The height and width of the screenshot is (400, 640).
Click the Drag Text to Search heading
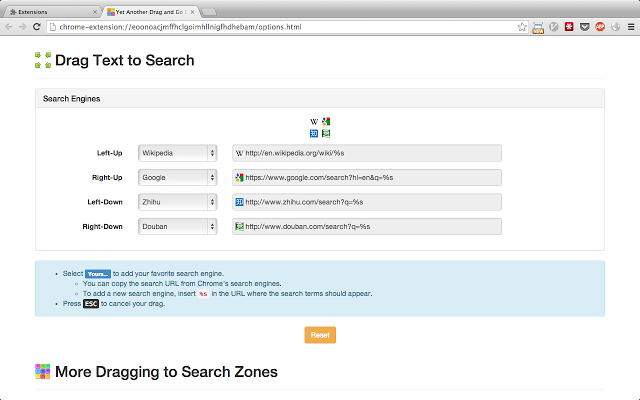124,60
